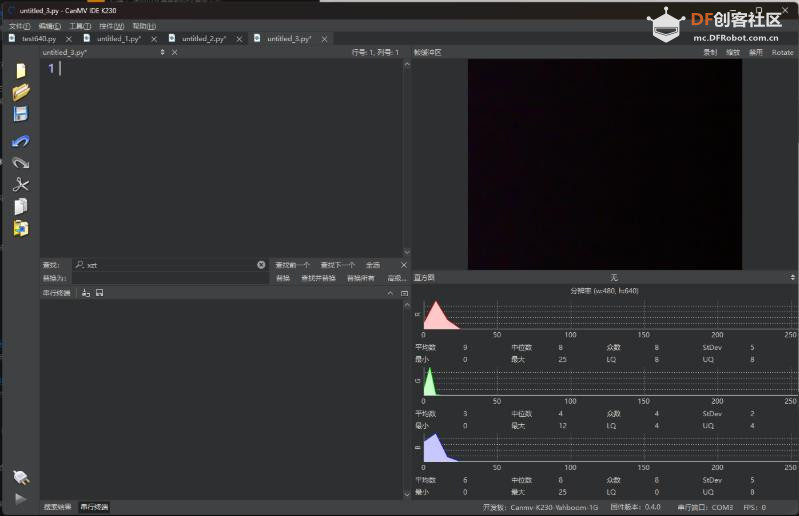
Task: Open a file with the folder icon
Action: coord(21,92)
